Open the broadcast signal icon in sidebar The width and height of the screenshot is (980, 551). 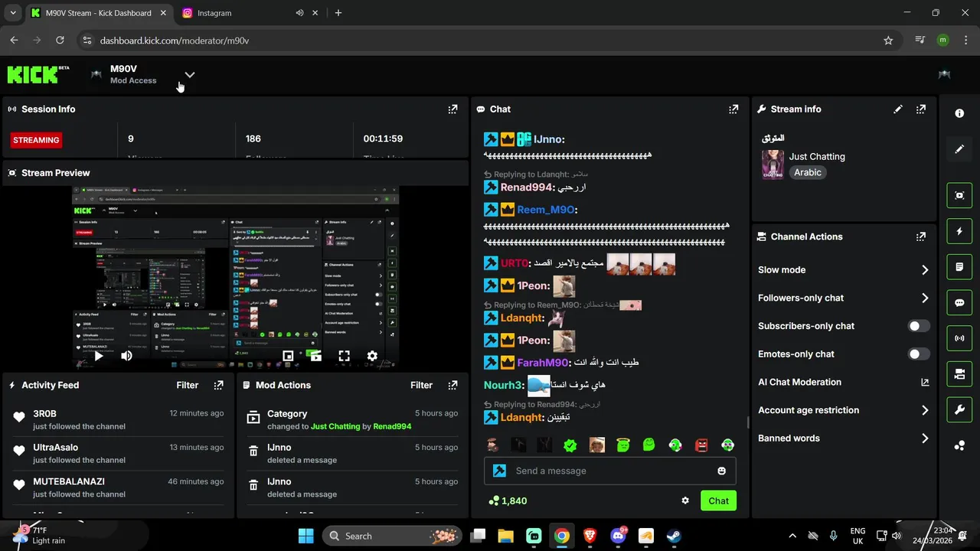[959, 338]
